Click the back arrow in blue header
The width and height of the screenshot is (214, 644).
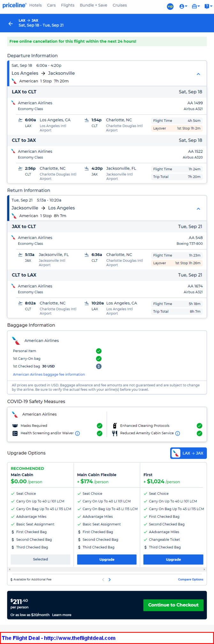(11, 24)
